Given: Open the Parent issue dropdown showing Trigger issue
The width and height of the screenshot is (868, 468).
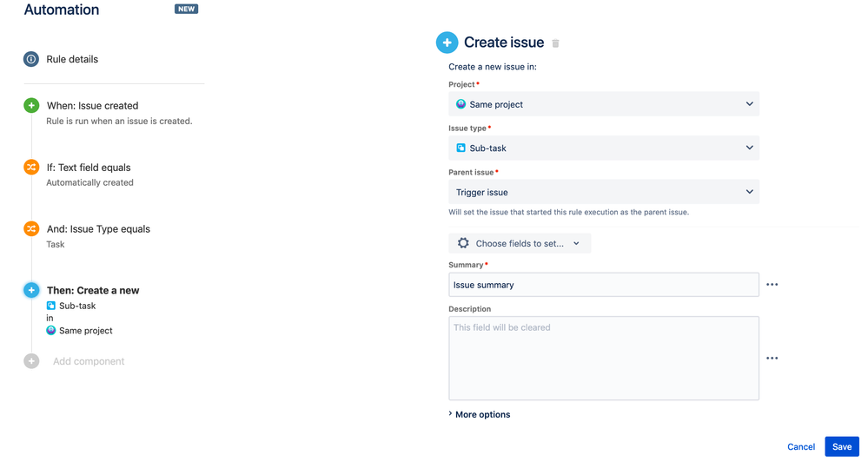Looking at the screenshot, I should tap(603, 192).
